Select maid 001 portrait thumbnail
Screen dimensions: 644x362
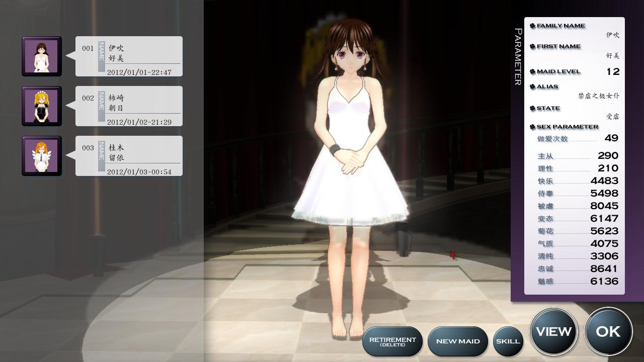[42, 56]
